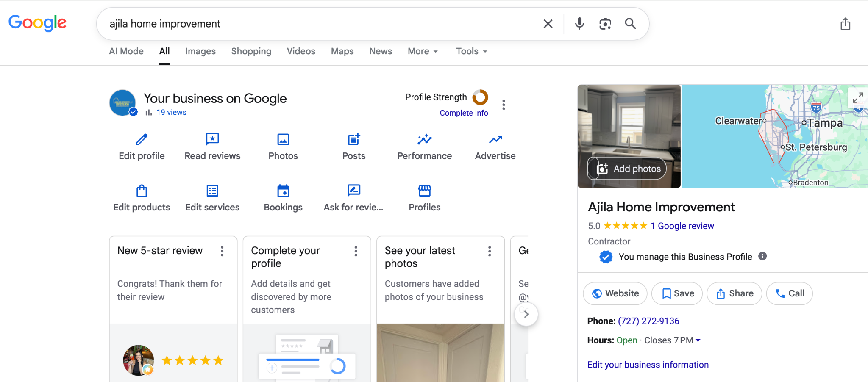Open the Advertise icon
This screenshot has width=868, height=382.
coord(495,139)
